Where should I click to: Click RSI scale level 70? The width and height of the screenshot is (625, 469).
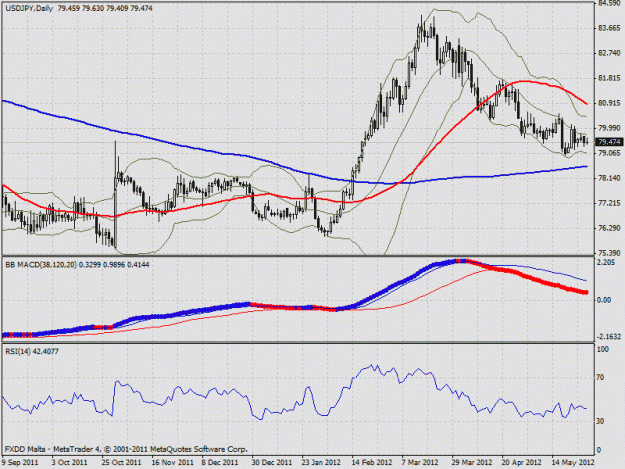(x=602, y=377)
